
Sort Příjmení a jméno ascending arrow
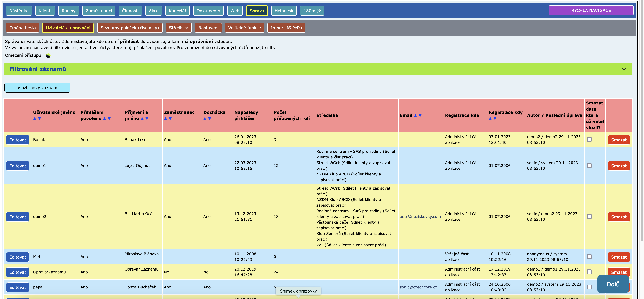(x=142, y=119)
